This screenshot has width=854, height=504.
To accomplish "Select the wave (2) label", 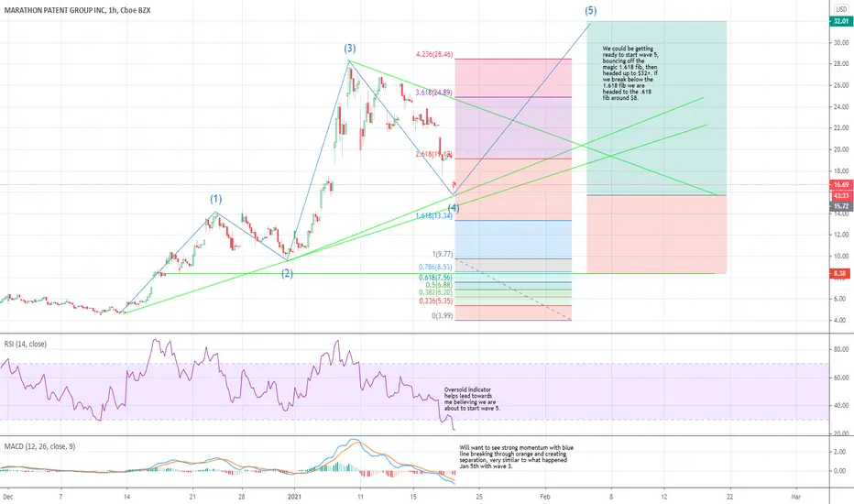I will [x=287, y=273].
